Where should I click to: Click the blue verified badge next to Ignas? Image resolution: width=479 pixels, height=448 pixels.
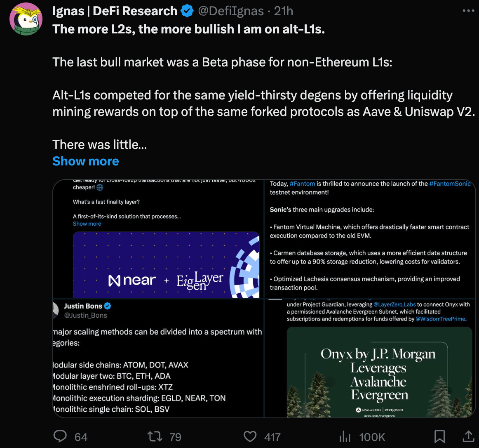(187, 11)
